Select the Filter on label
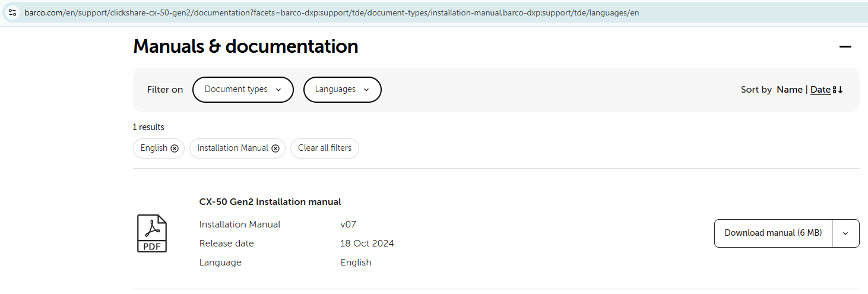868x294 pixels. [x=165, y=90]
